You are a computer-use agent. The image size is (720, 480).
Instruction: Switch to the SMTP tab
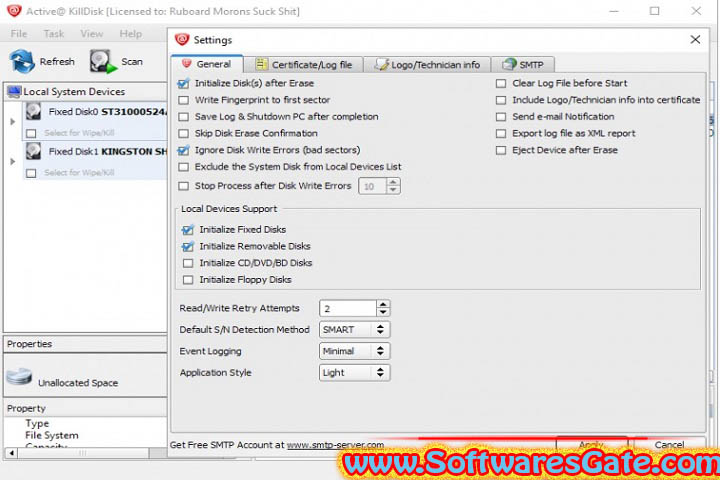[x=523, y=65]
